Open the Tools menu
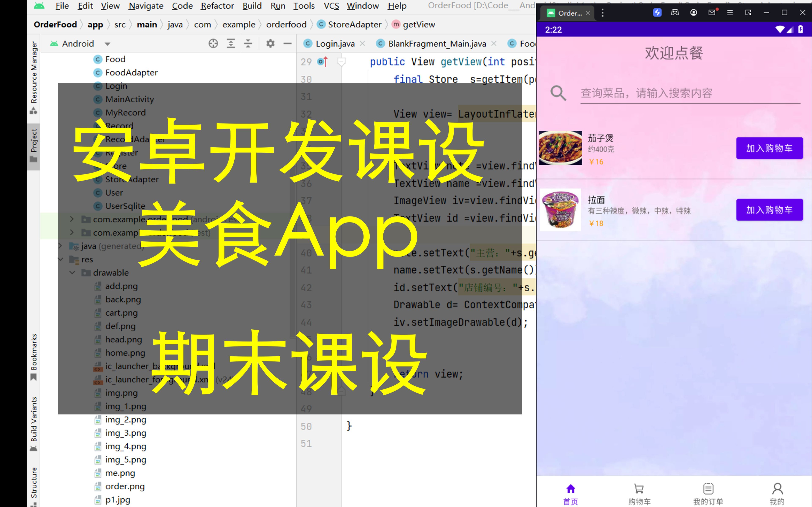812x507 pixels. coord(304,6)
